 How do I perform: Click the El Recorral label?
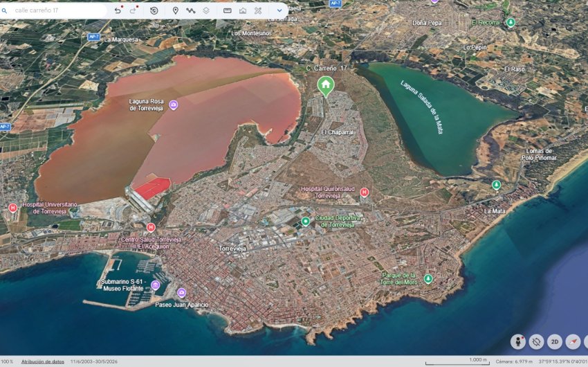(486, 23)
